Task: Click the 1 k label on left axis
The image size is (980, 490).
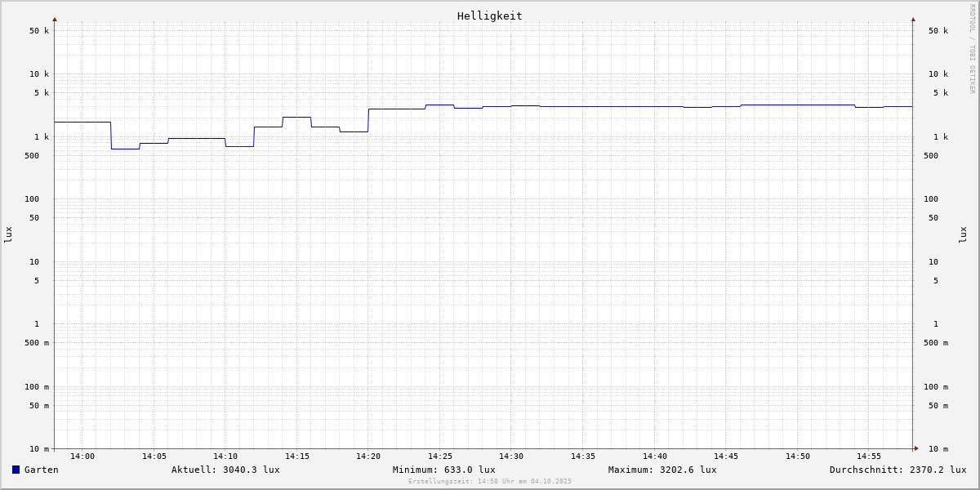Action: (x=42, y=137)
